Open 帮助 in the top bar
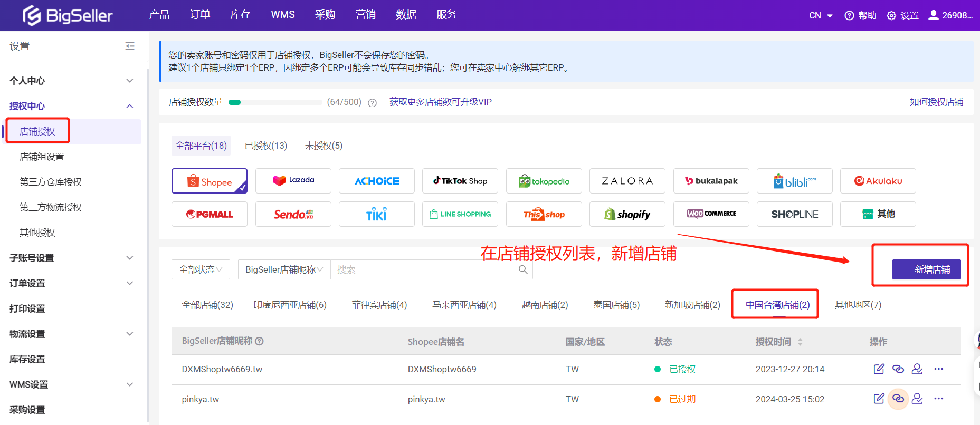980x425 pixels. coord(860,15)
